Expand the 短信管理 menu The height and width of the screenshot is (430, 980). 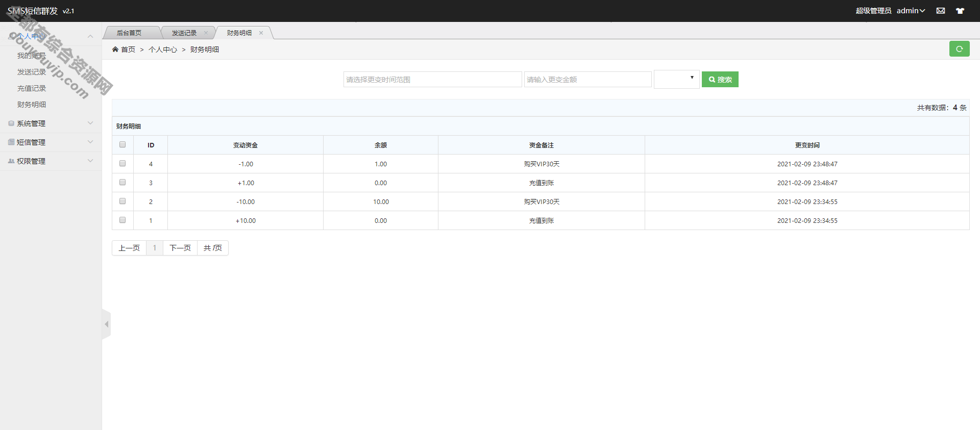click(x=51, y=142)
